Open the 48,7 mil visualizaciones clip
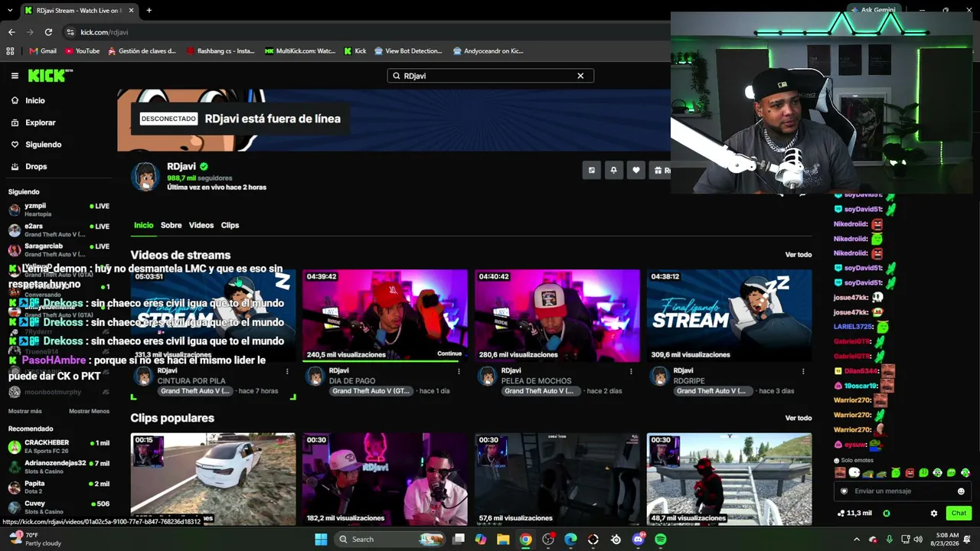The image size is (980, 551). coord(730,479)
